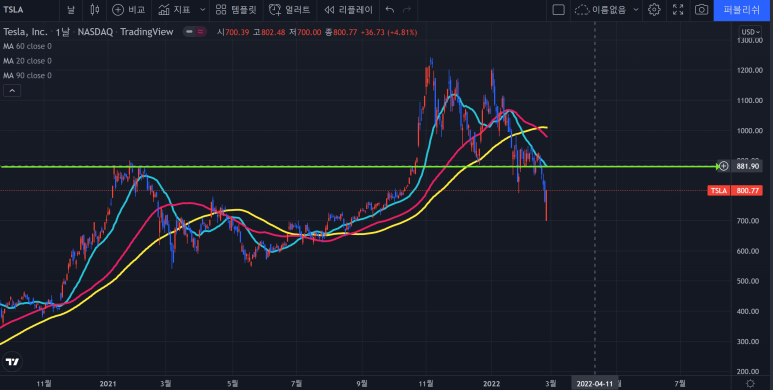This screenshot has height=390, width=773.
Task: Click the 2022 time axis label
Action: [492, 383]
